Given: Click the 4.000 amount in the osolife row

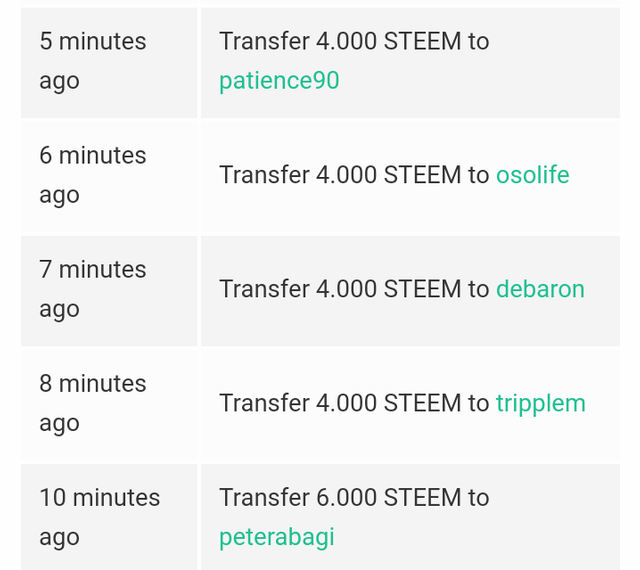Looking at the screenshot, I should pos(347,175).
